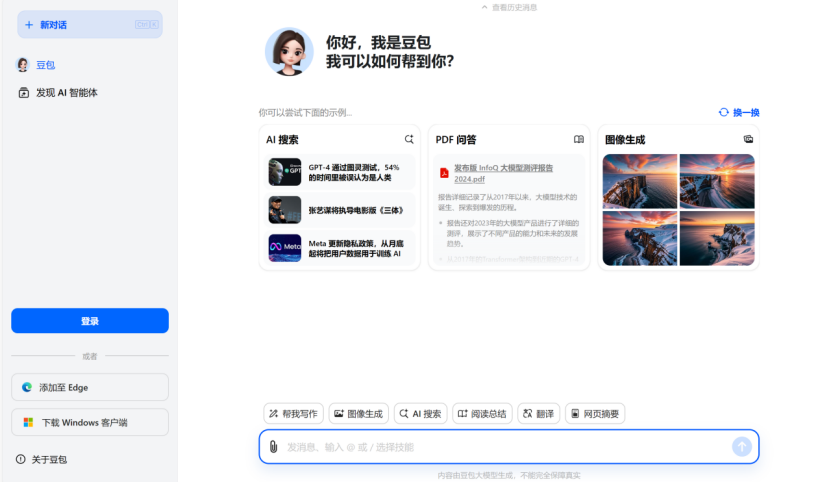This screenshot has height=482, width=831.
Task: Open 关于豆包 link
Action: point(49,459)
